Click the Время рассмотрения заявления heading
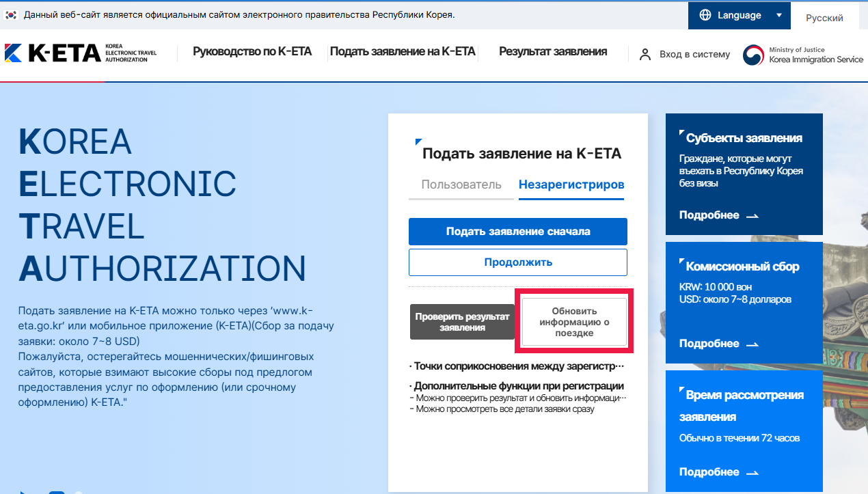Image resolution: width=868 pixels, height=494 pixels. pos(742,406)
